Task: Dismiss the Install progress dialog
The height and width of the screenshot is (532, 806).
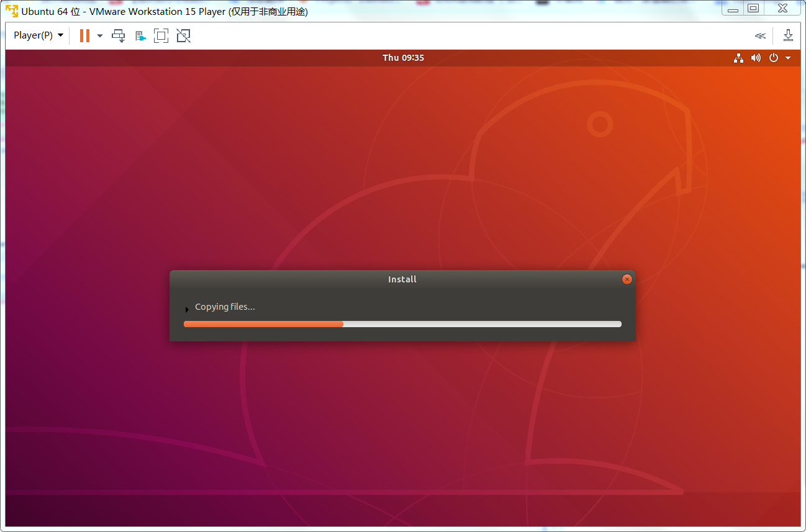Action: (x=627, y=279)
